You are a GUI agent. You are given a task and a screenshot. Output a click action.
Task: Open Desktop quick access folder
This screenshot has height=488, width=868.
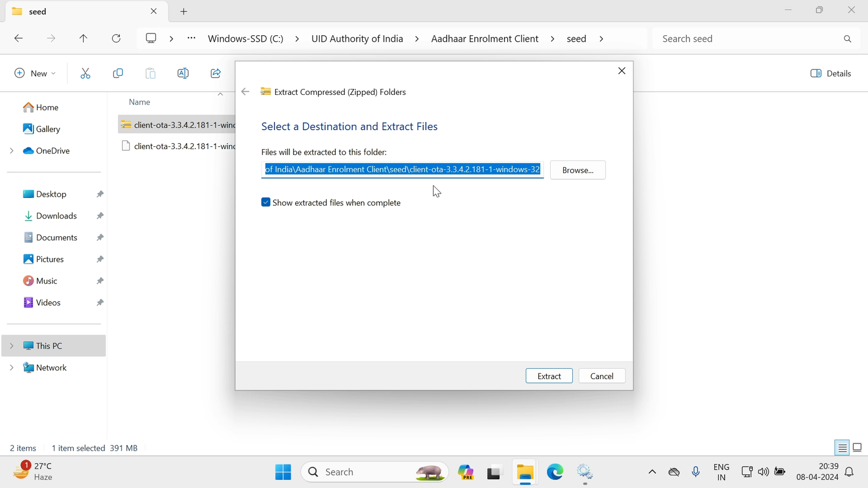coord(45,194)
